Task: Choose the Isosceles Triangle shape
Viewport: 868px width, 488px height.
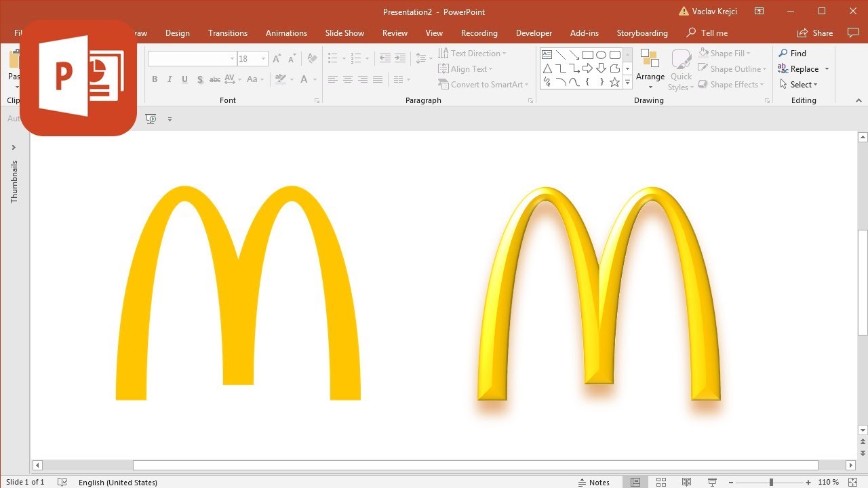Action: [x=547, y=68]
